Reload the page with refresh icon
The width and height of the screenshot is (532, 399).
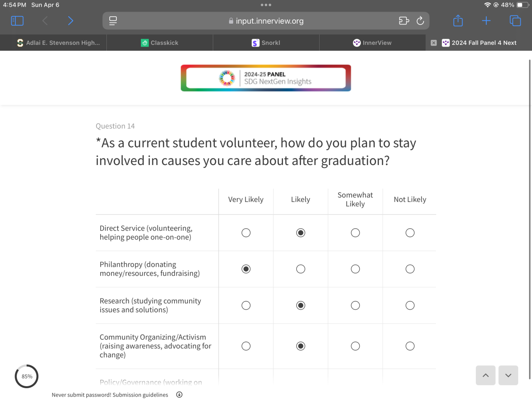420,21
